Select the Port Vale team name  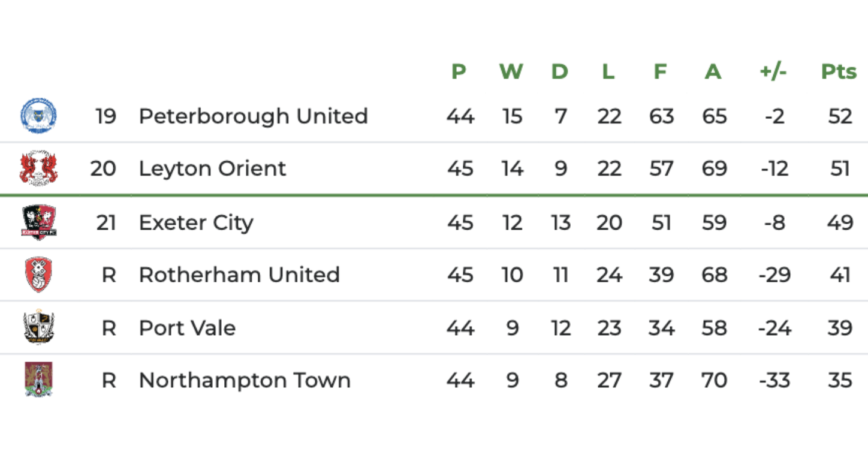click(x=187, y=327)
